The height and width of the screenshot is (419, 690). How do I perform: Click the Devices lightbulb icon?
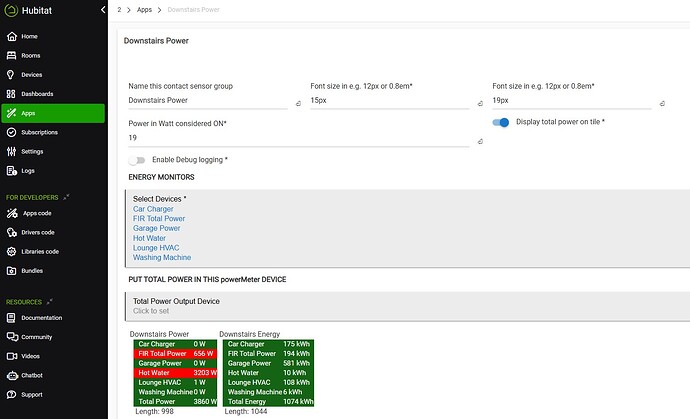(x=11, y=74)
